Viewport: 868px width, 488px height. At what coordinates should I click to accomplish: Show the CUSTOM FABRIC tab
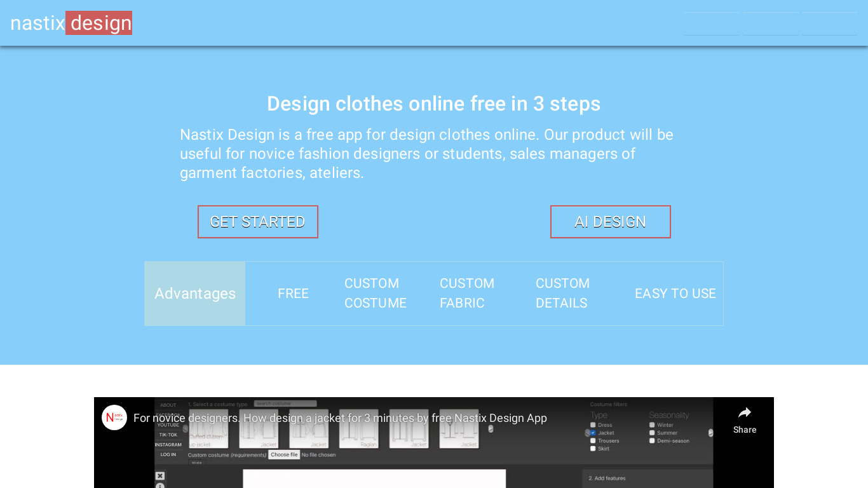click(x=467, y=294)
